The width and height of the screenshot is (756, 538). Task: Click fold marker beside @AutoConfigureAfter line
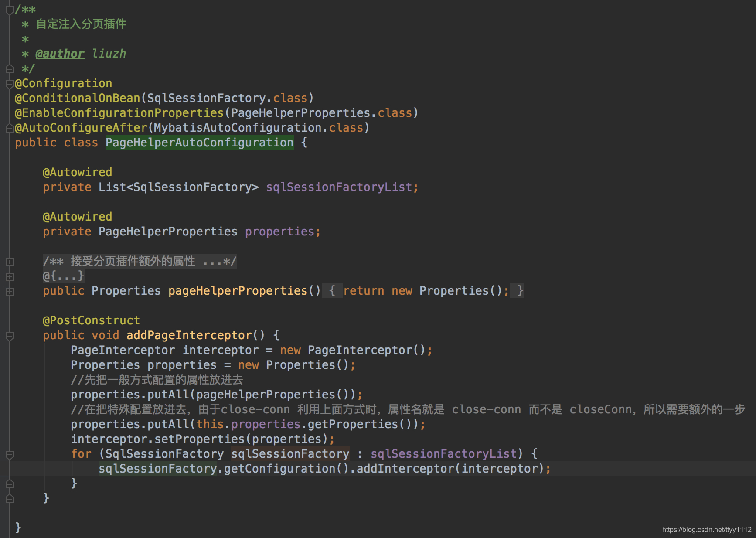10,128
